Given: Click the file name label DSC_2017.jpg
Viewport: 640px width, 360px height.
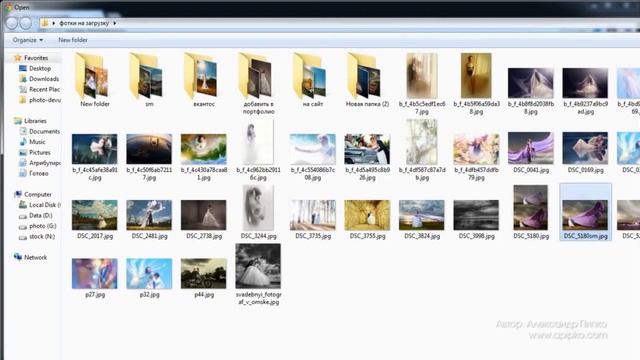Looking at the screenshot, I should (x=95, y=236).
